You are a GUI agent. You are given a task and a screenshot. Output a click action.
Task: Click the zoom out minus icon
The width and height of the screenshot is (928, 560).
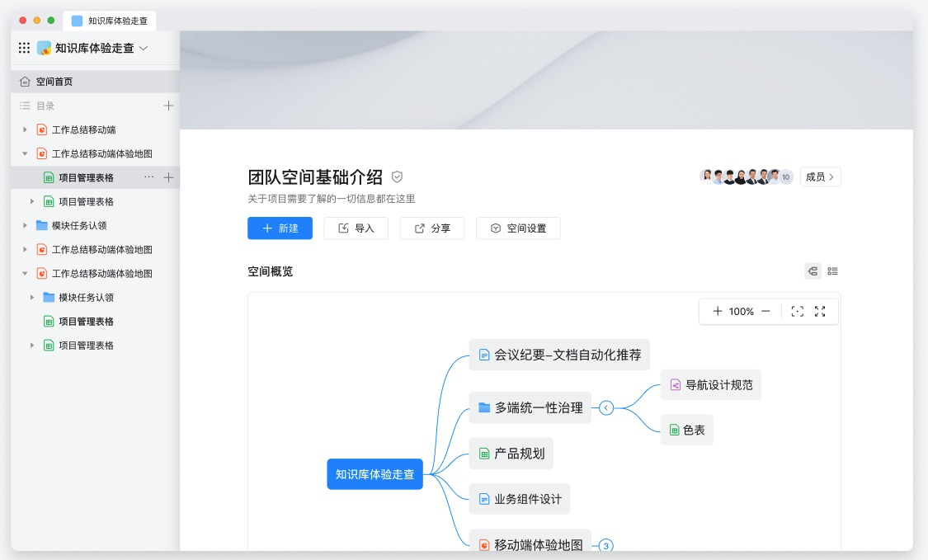pyautogui.click(x=766, y=311)
